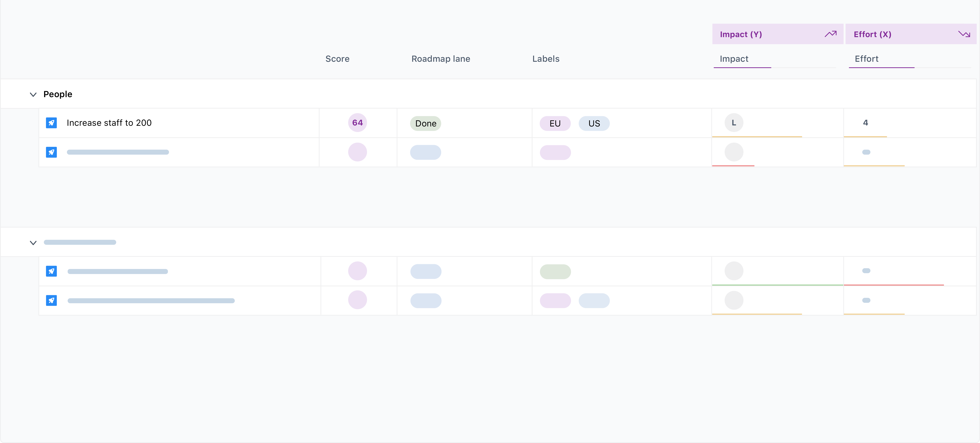Image resolution: width=980 pixels, height=443 pixels.
Task: Click the rocket icon on the first row of the lower group
Action: click(x=51, y=271)
